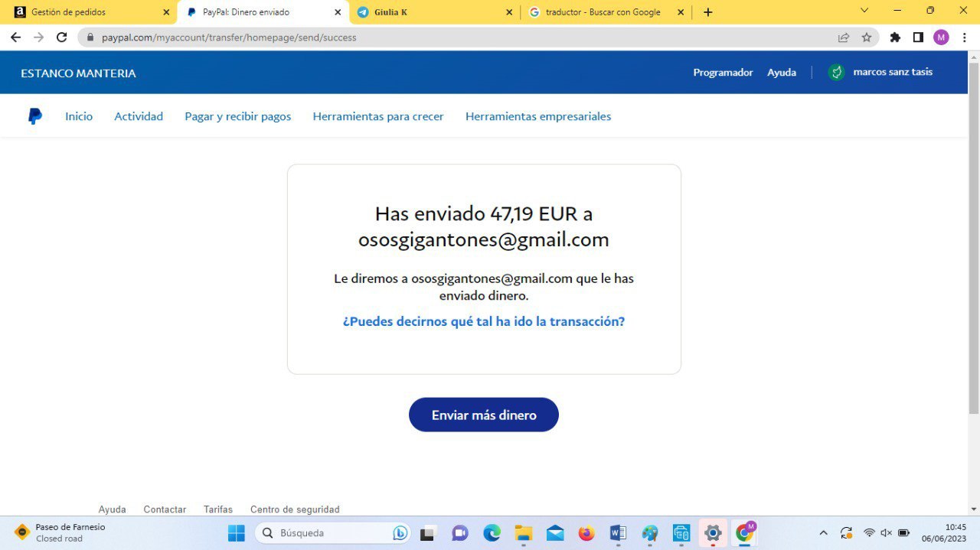Open marcos sanz tasis account name
Viewport: 980px width, 550px height.
coord(893,72)
